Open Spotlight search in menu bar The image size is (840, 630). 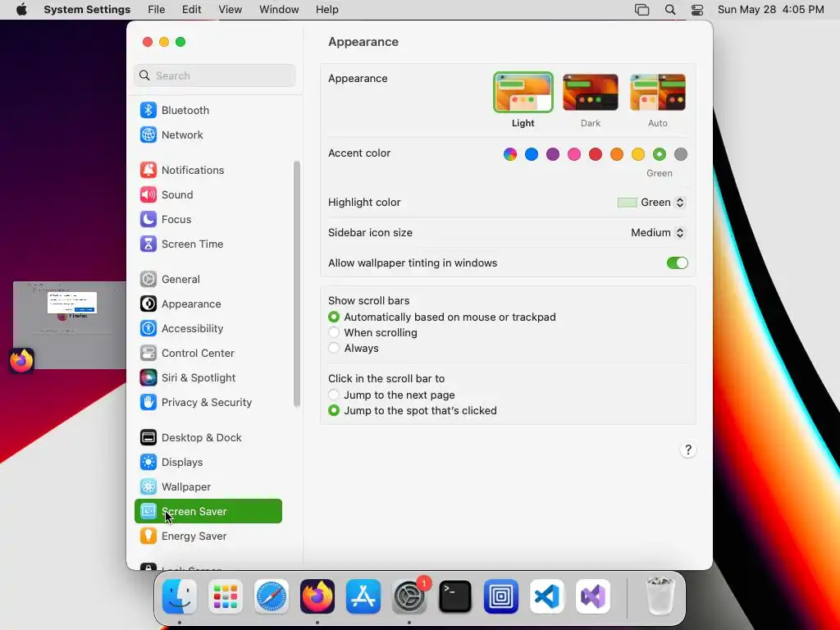coord(669,10)
